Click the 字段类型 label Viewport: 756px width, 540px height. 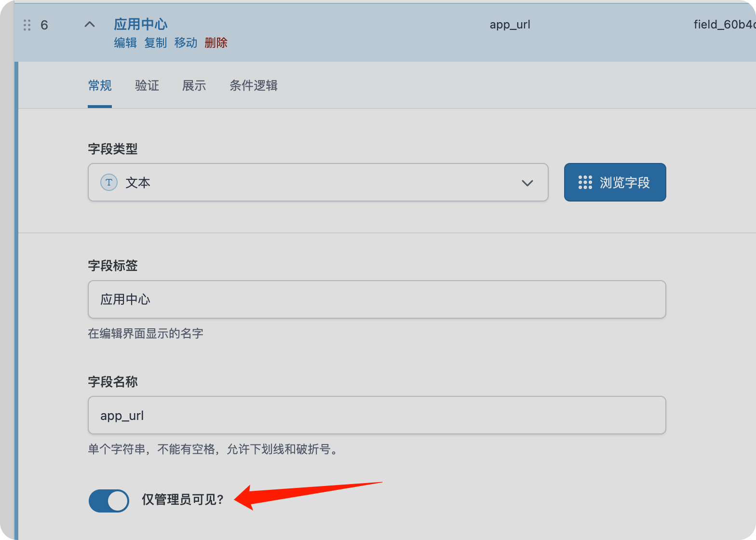click(x=113, y=149)
